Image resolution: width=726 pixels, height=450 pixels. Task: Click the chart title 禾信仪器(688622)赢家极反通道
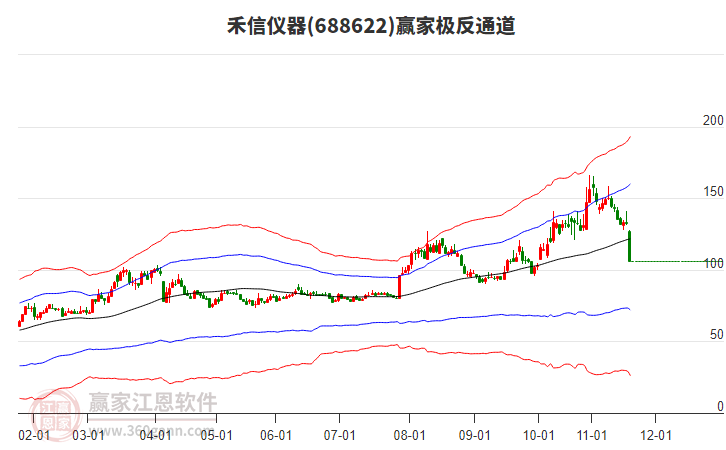point(371,26)
